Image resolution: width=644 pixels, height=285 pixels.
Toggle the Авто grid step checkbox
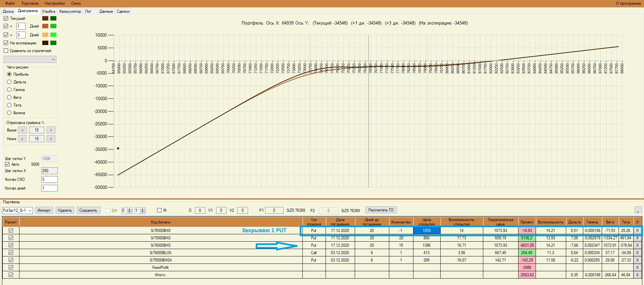click(7, 164)
